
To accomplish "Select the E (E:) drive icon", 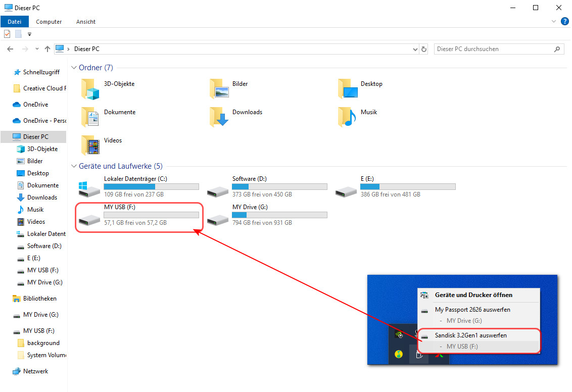I will (x=346, y=191).
